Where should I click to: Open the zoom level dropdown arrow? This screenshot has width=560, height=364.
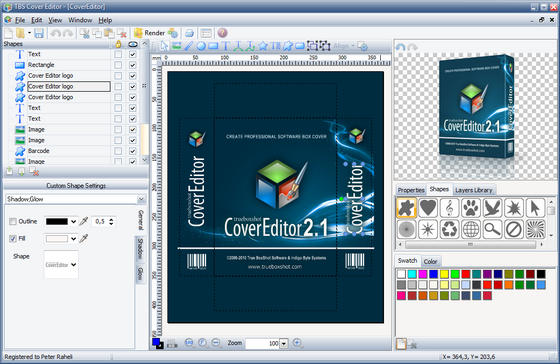point(284,343)
